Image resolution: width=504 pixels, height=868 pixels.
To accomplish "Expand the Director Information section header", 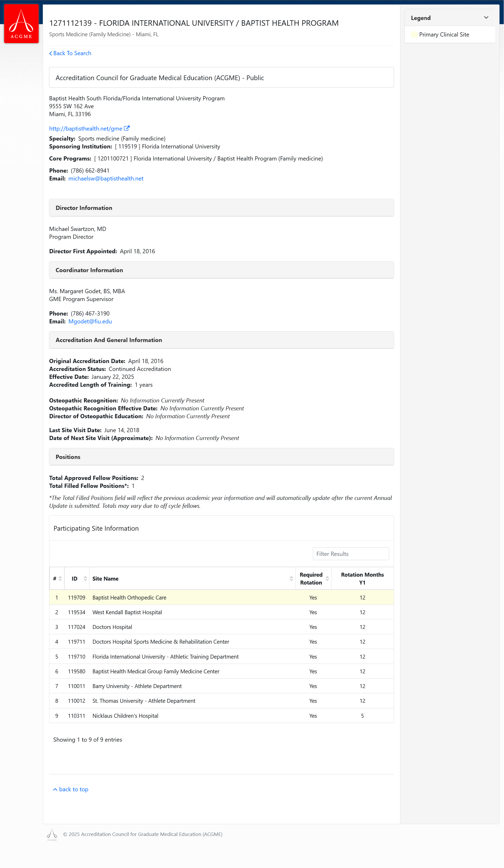I will 221,208.
